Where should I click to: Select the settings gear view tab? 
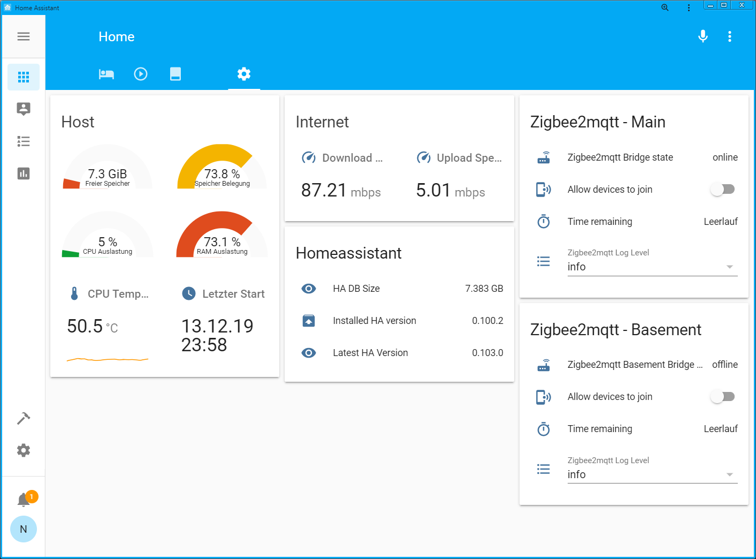coord(244,74)
